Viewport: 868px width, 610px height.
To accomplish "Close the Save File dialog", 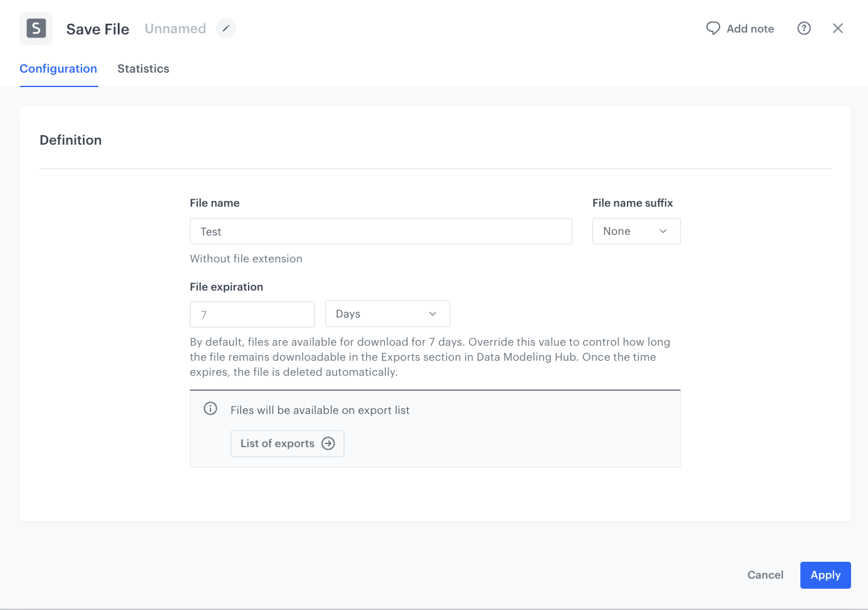I will (x=838, y=28).
